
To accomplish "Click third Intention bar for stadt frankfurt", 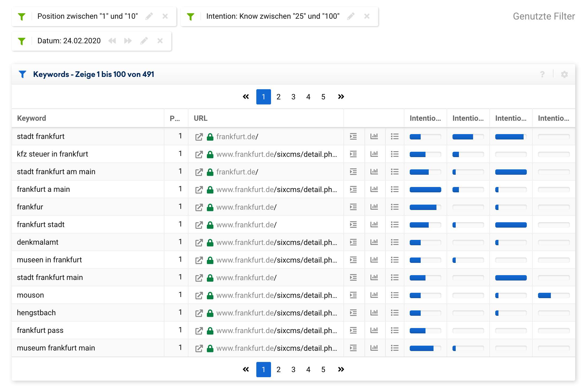I will [511, 137].
